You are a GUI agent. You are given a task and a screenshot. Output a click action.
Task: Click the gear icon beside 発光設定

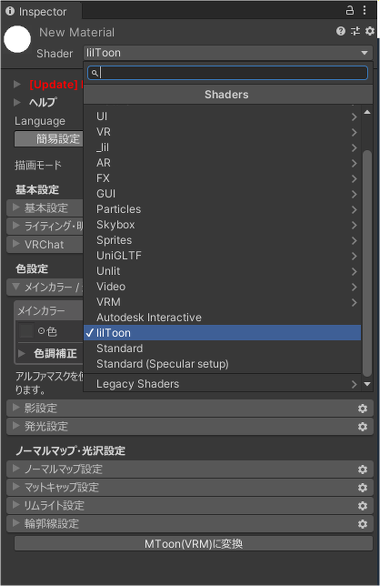click(x=362, y=426)
